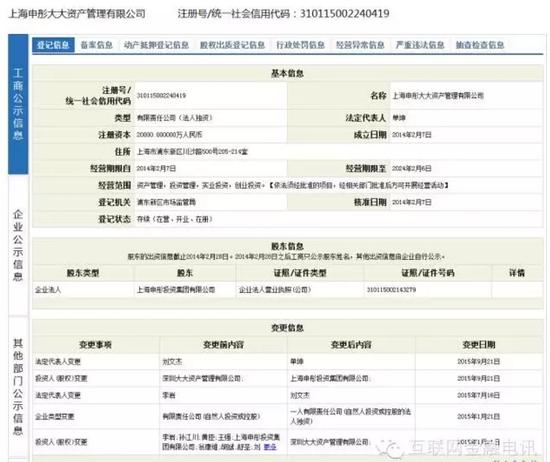The image size is (550, 462).
Task: Select the 注册号 value in 基本信息 table
Action: [161, 95]
